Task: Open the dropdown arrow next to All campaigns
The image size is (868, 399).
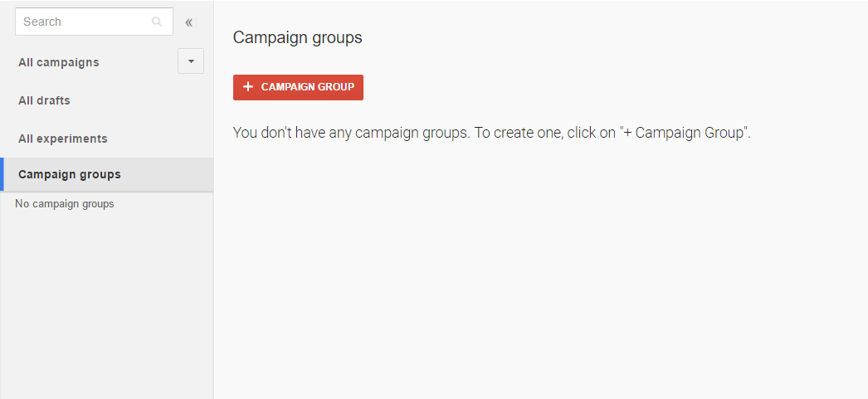Action: pyautogui.click(x=191, y=61)
